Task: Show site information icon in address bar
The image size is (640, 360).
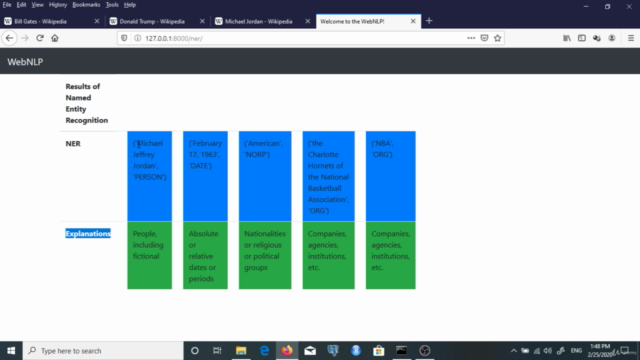Action: pyautogui.click(x=138, y=38)
